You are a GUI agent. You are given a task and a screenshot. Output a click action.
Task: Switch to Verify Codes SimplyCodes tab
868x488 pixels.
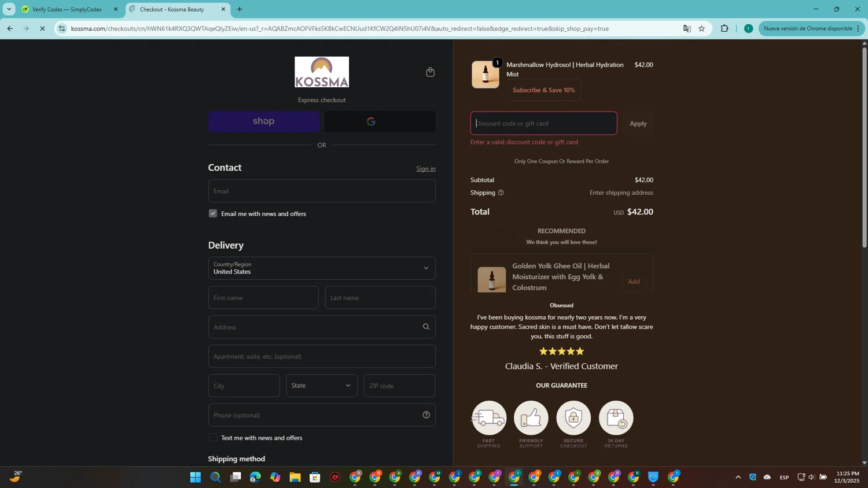click(69, 9)
